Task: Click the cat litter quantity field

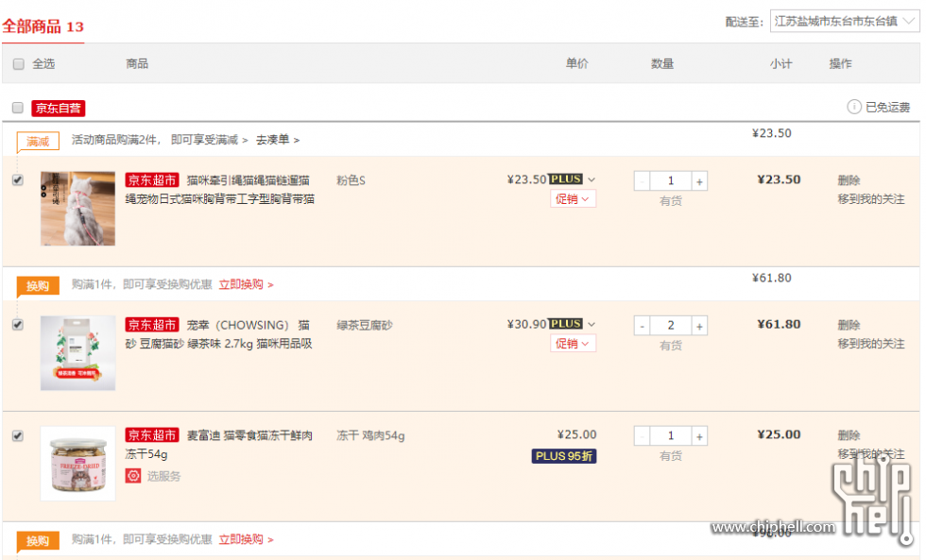Action: point(671,326)
